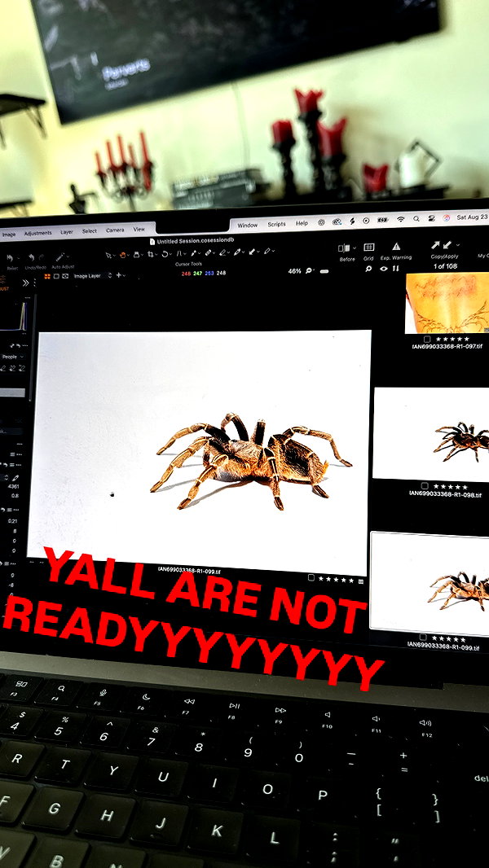Expand tool tabs with double chevron
The width and height of the screenshot is (489, 868).
[x=25, y=283]
